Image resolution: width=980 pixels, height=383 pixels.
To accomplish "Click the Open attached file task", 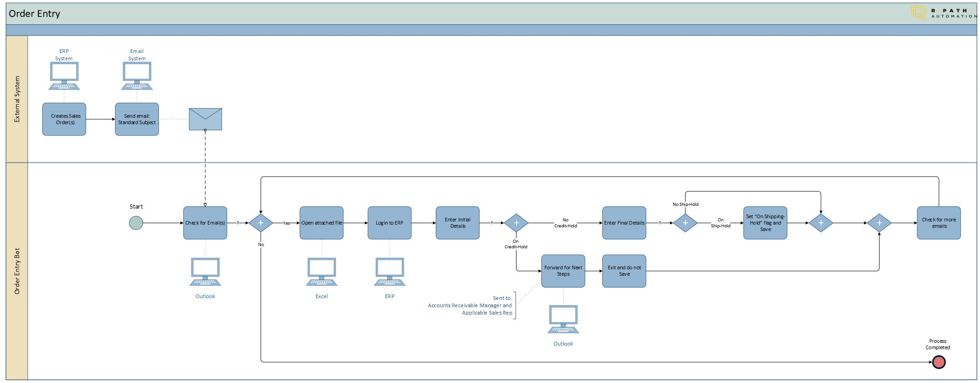I will pyautogui.click(x=321, y=223).
